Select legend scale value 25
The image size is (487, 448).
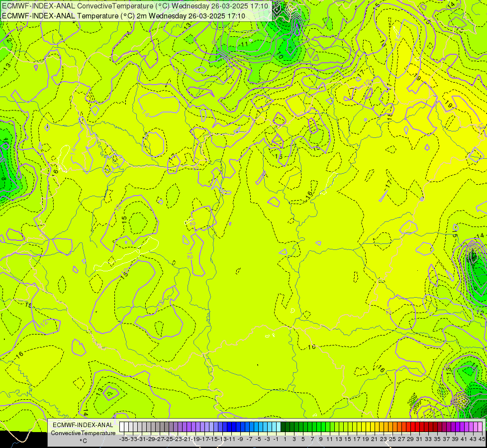392,439
